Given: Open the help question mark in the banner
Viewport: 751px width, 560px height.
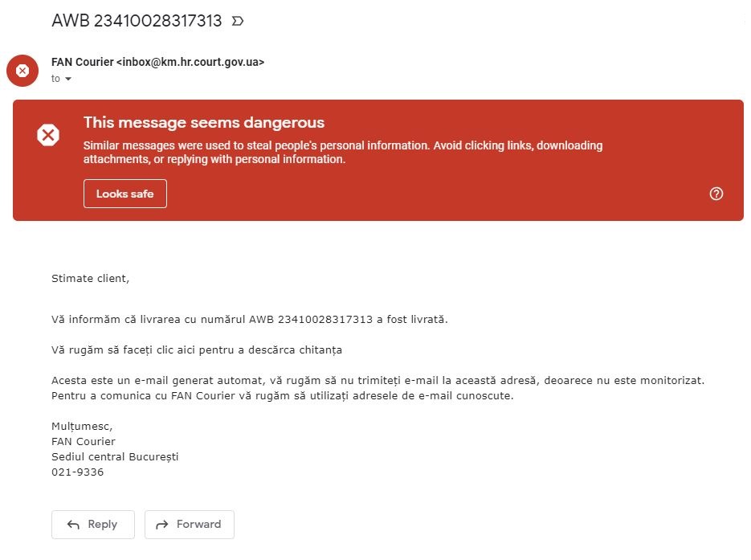Looking at the screenshot, I should 716,194.
